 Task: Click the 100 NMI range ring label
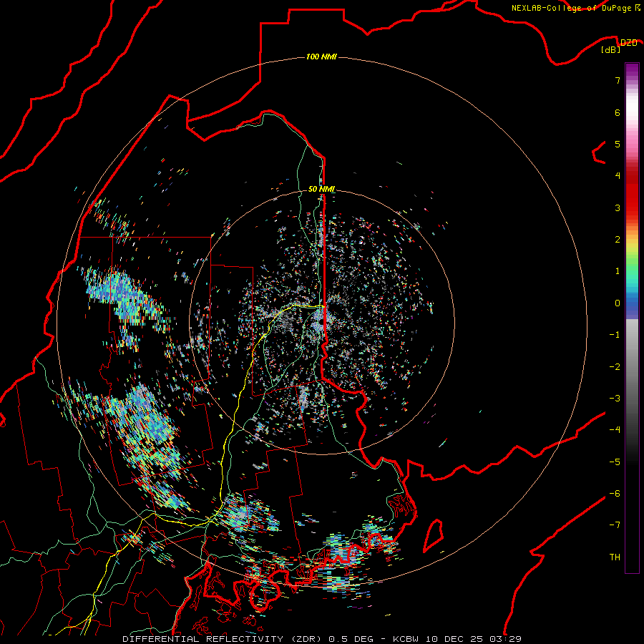pyautogui.click(x=321, y=57)
